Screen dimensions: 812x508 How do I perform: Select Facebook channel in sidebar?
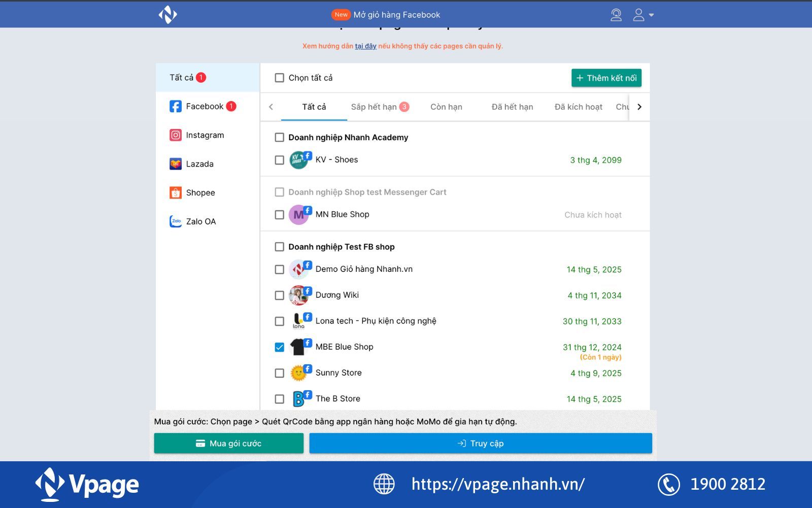coord(208,106)
